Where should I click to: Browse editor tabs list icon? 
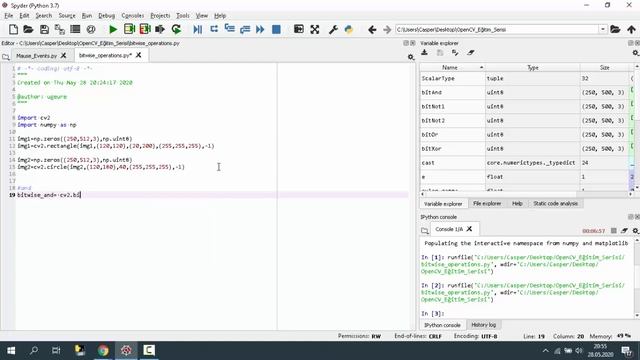(6, 57)
